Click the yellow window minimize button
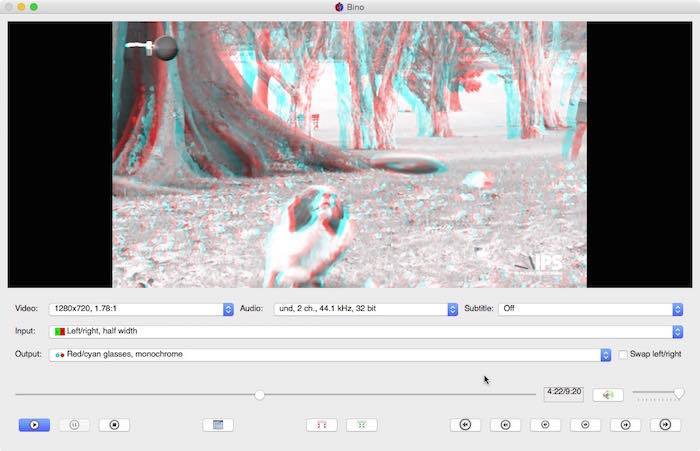 [x=21, y=7]
